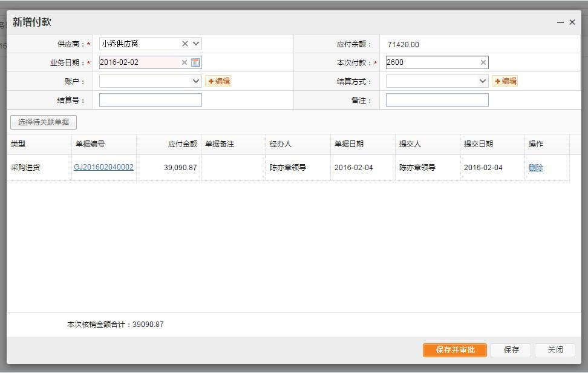The height and width of the screenshot is (373, 588).
Task: Click the 保存 save button
Action: [x=511, y=350]
